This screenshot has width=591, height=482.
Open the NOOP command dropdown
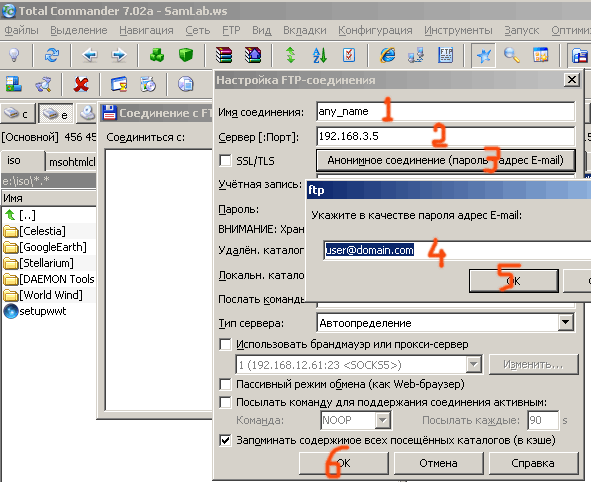[383, 420]
